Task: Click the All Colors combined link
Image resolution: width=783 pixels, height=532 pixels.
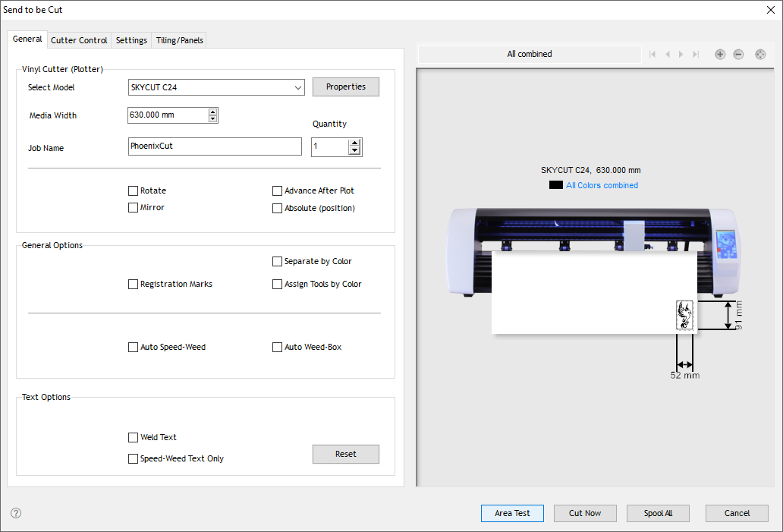Action: (602, 185)
